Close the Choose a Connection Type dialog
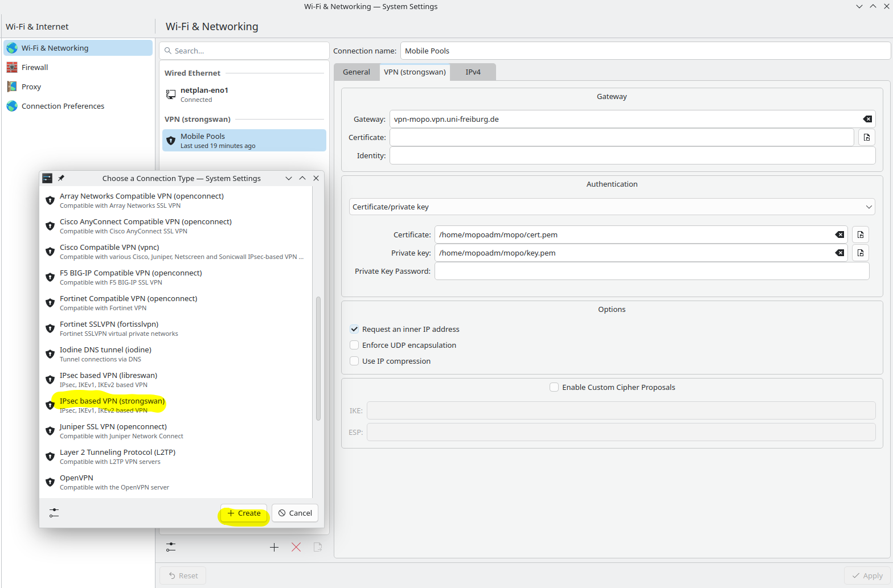Screen dimensions: 893x588 click(x=316, y=178)
